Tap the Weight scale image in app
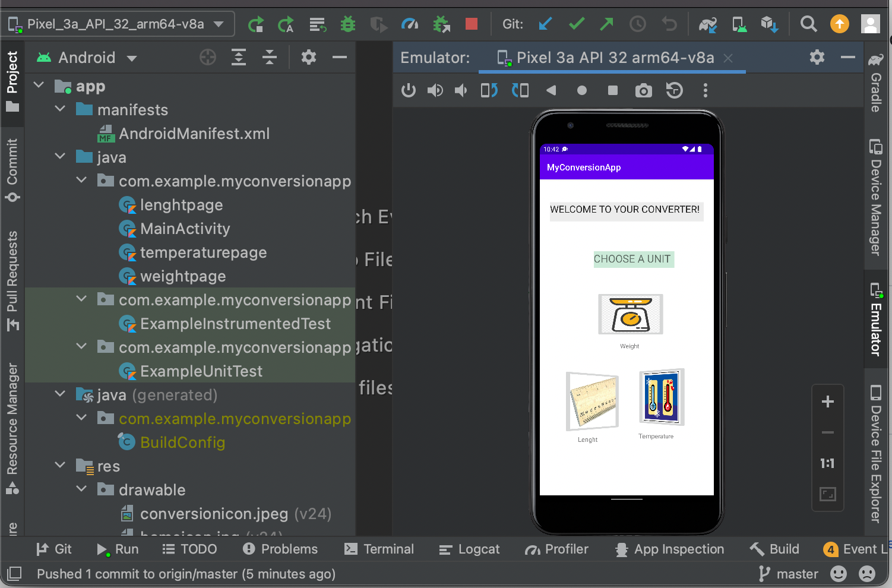 (630, 315)
